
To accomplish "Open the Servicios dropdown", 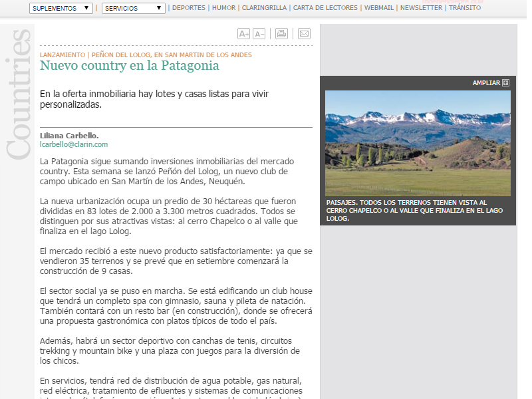I will point(134,8).
